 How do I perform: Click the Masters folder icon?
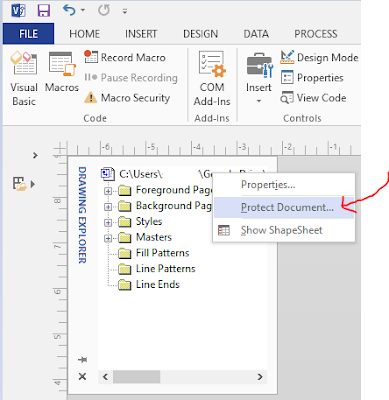pos(125,238)
